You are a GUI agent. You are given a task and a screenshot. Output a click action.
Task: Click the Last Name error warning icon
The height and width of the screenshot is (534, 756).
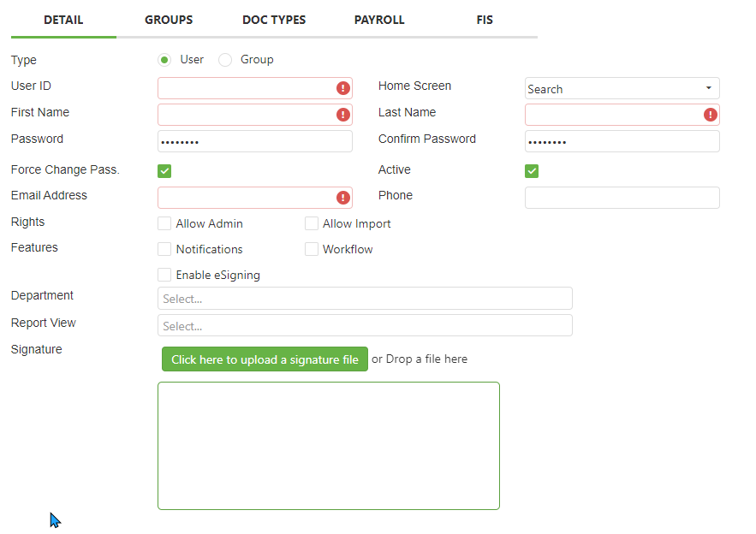(x=710, y=115)
